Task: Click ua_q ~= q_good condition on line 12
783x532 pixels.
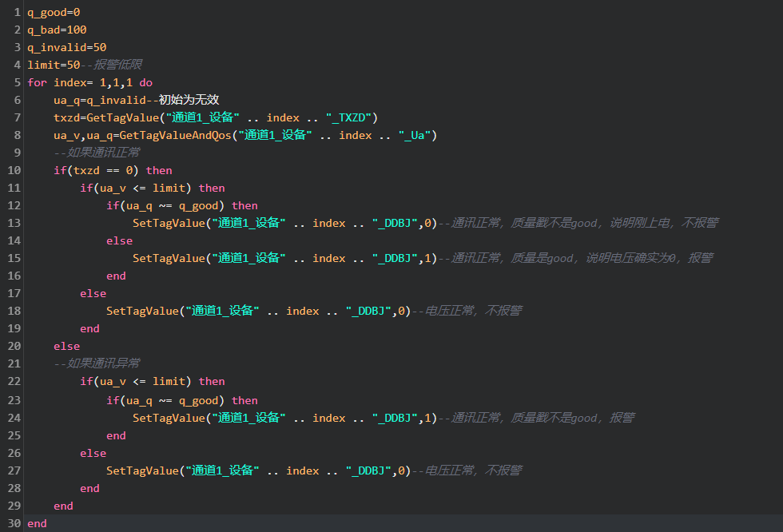Action: click(x=173, y=205)
